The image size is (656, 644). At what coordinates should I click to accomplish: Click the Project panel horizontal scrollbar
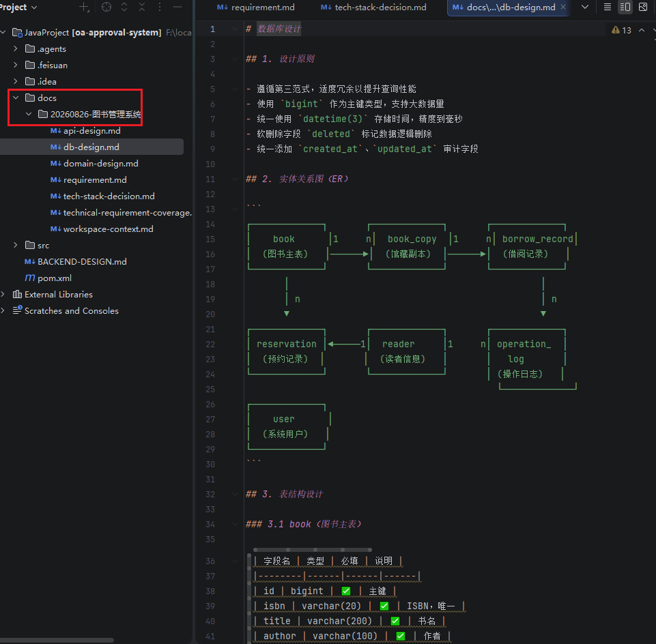(57, 640)
